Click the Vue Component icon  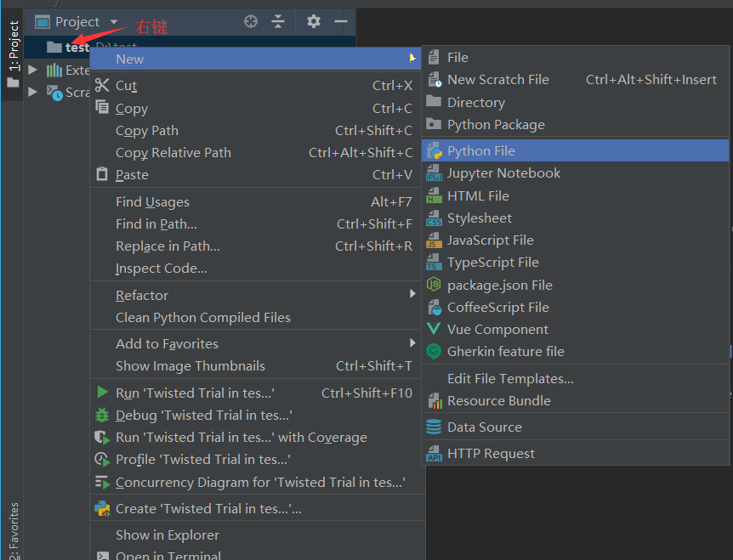tap(435, 330)
